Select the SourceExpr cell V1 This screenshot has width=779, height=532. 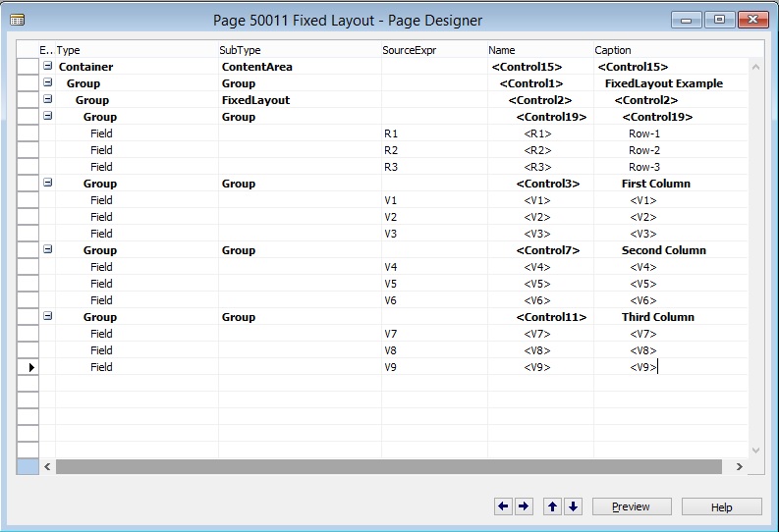click(x=434, y=200)
